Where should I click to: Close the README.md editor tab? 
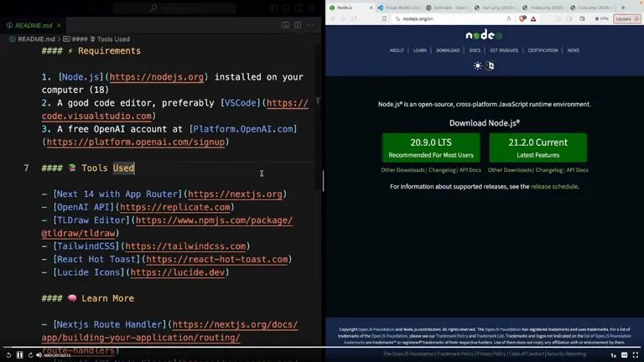60,25
